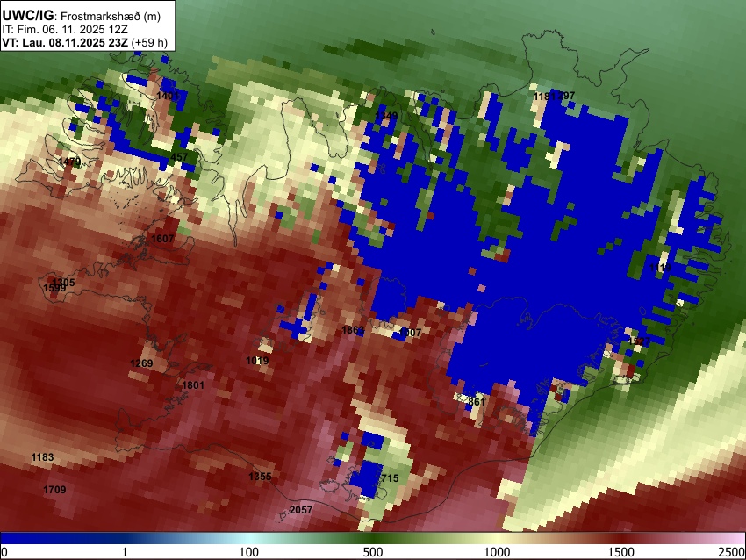746x560 pixels.
Task: Click the 0 tick on the legend
Action: tap(4, 552)
